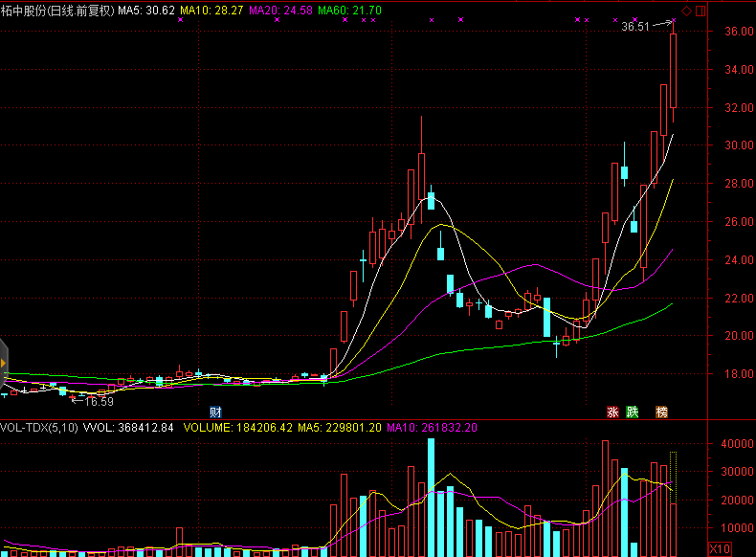Click the MA60 indicator label
The width and height of the screenshot is (756, 557).
click(x=349, y=10)
